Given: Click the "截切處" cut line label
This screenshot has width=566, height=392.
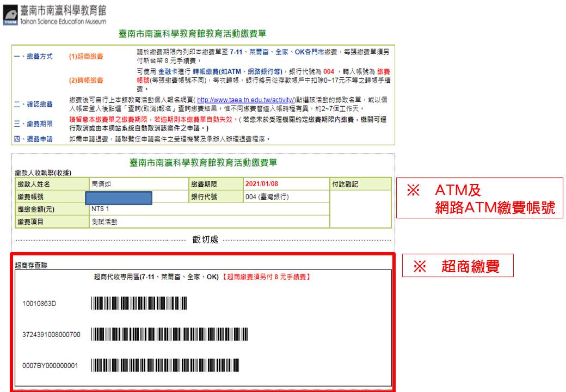Looking at the screenshot, I should pos(205,240).
